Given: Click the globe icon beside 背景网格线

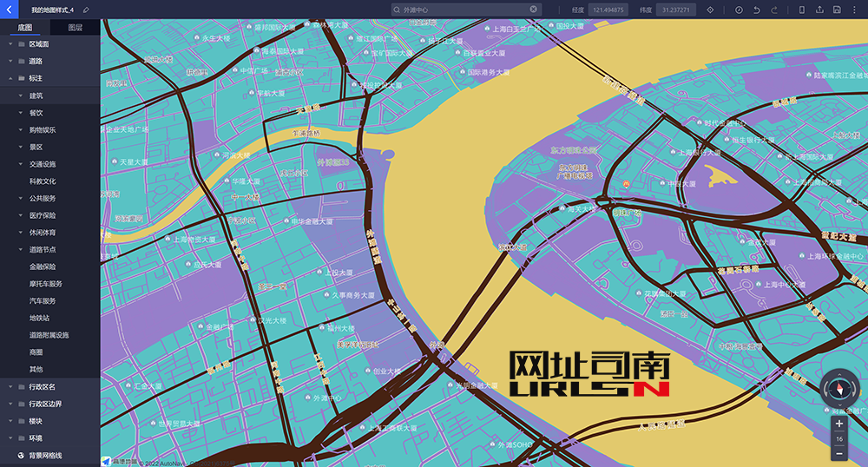Looking at the screenshot, I should point(21,456).
